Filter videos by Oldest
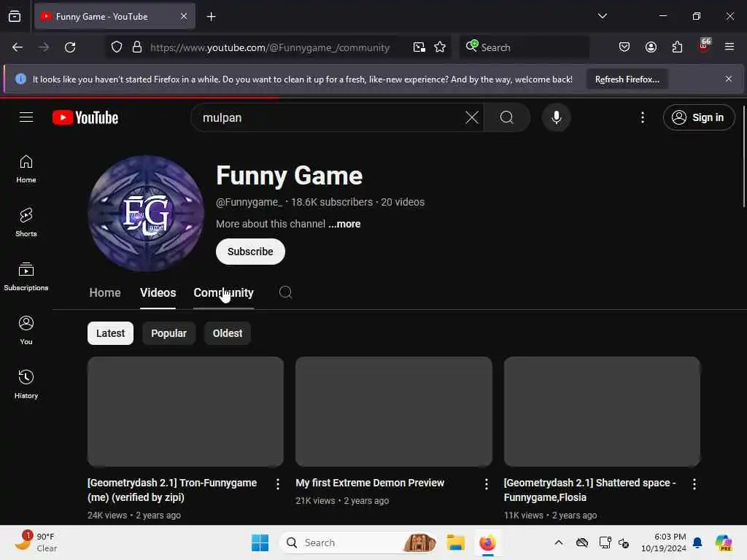 pos(228,333)
